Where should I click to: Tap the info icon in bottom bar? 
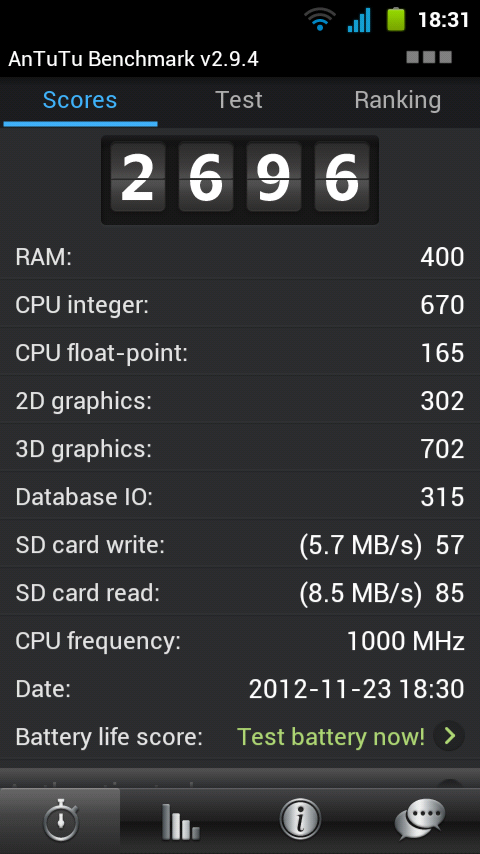[300, 820]
